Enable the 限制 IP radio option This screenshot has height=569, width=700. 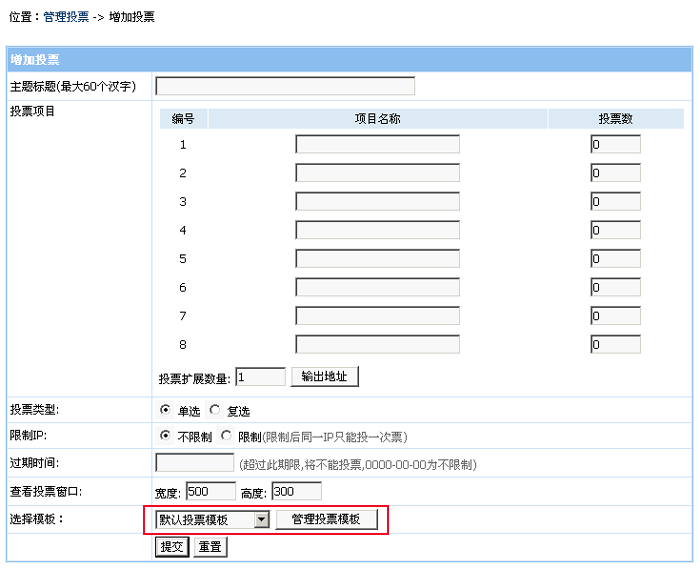tap(225, 436)
